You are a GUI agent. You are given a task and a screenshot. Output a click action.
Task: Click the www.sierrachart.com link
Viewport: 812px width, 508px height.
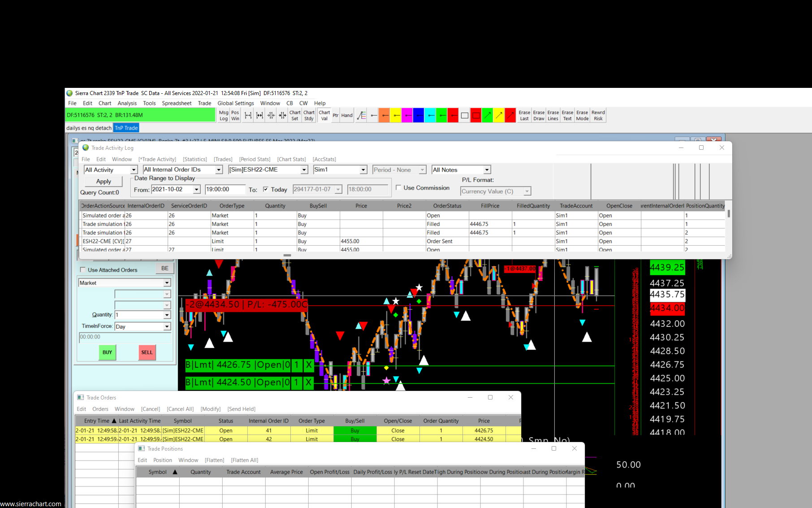click(31, 504)
